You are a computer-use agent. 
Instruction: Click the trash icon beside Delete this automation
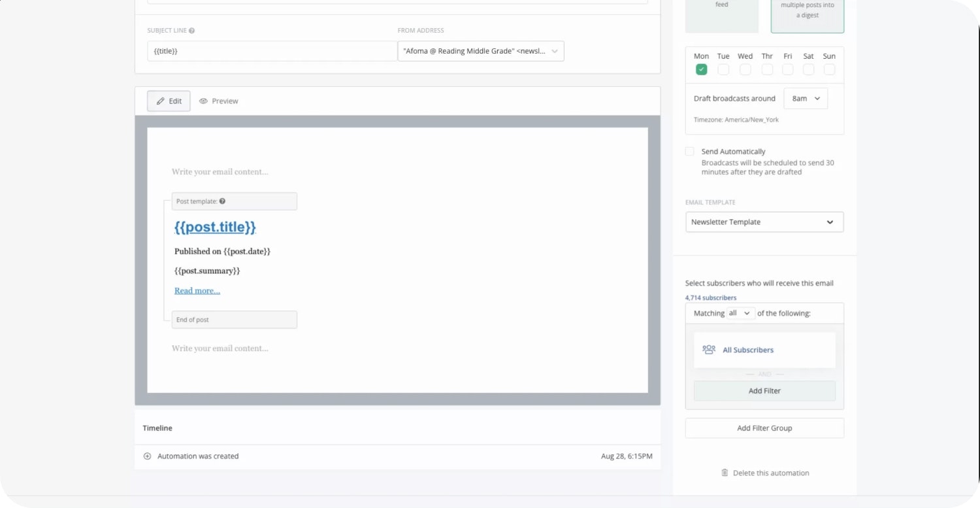[724, 473]
